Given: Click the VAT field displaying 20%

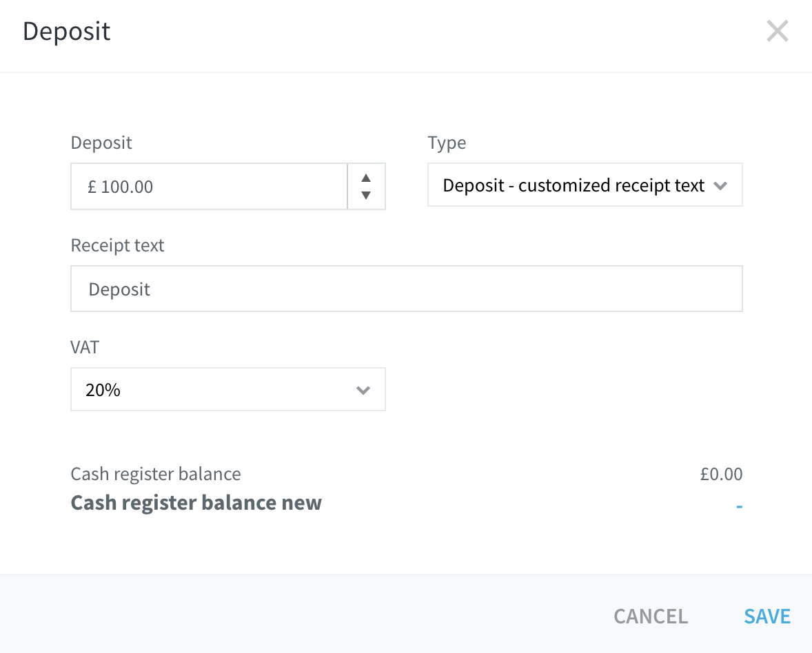Looking at the screenshot, I should coord(227,389).
